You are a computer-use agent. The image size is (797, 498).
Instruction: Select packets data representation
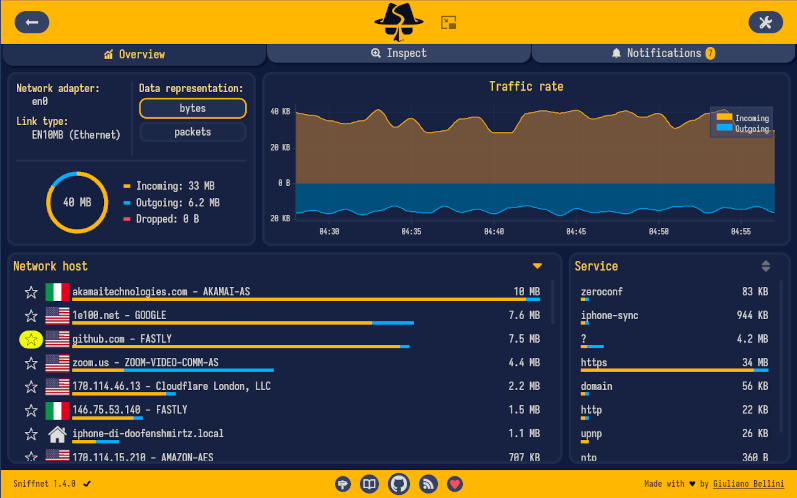pos(193,132)
